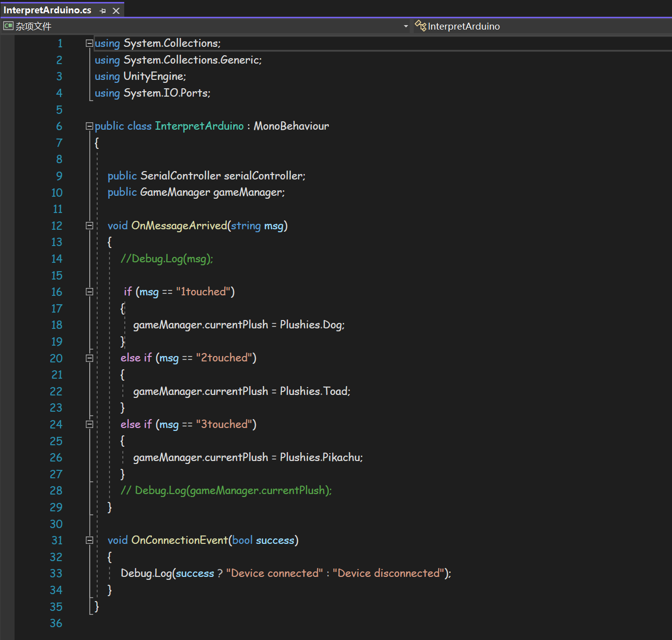
Task: Click the C# project icon beside 杂项文件
Action: pos(8,26)
